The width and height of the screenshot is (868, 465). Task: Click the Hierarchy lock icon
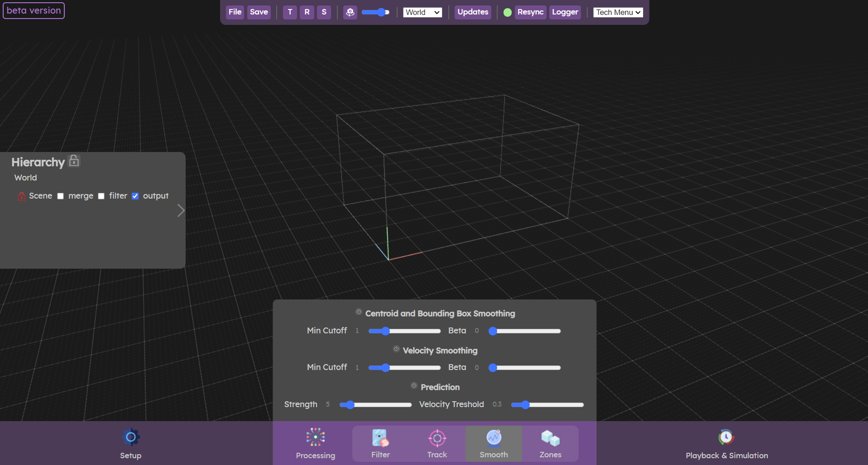(73, 161)
